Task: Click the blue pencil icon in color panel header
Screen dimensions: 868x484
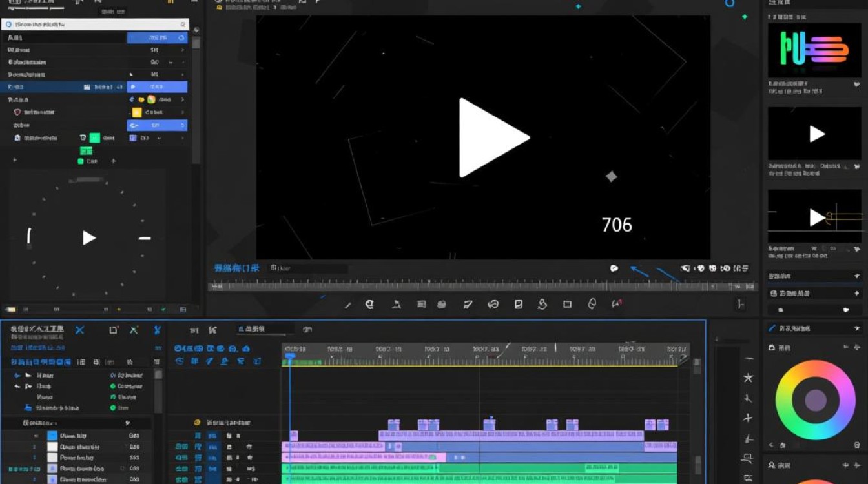Action: point(772,328)
